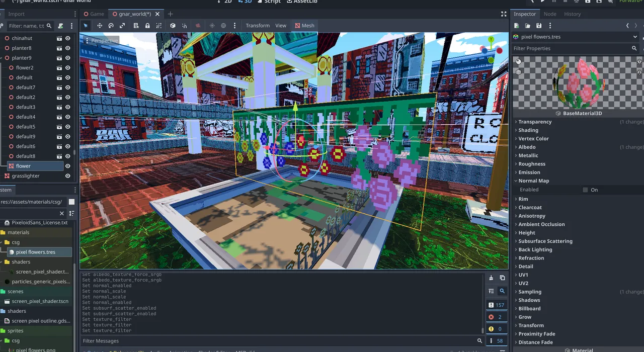The height and width of the screenshot is (352, 644).
Task: Open viewport toolbar three-dot options
Action: pos(235,26)
